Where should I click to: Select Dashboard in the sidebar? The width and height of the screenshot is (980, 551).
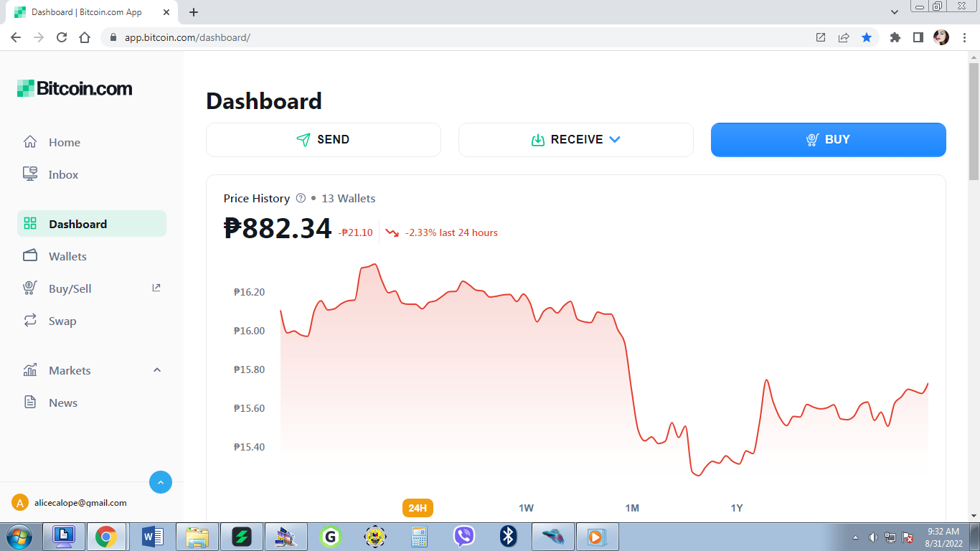[x=92, y=224]
